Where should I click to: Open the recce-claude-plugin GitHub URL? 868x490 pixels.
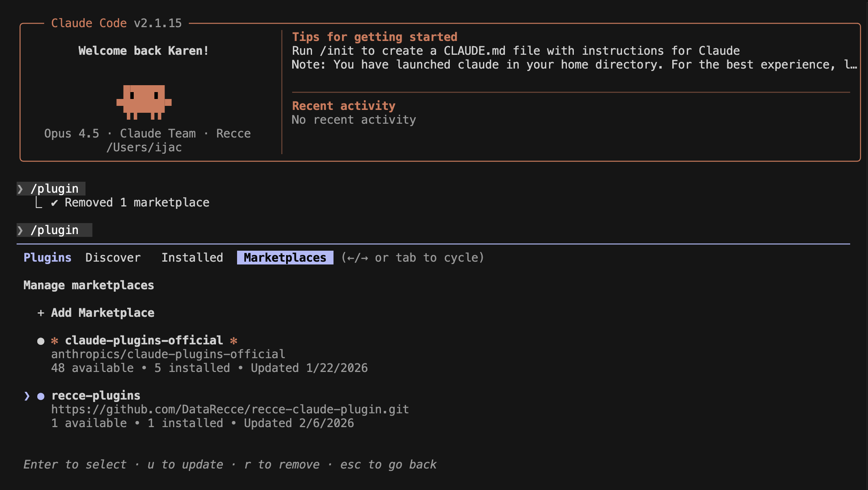pyautogui.click(x=230, y=410)
